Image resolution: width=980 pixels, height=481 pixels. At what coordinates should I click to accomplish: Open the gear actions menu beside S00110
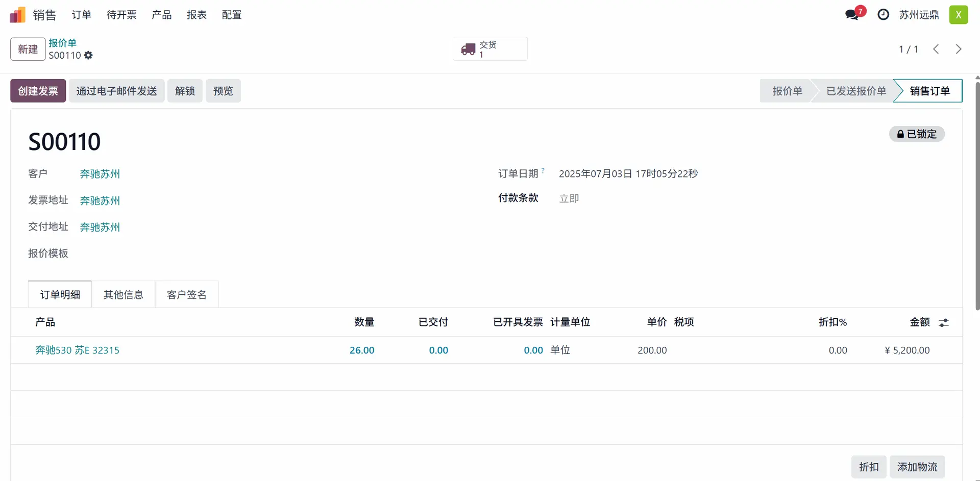coord(88,55)
